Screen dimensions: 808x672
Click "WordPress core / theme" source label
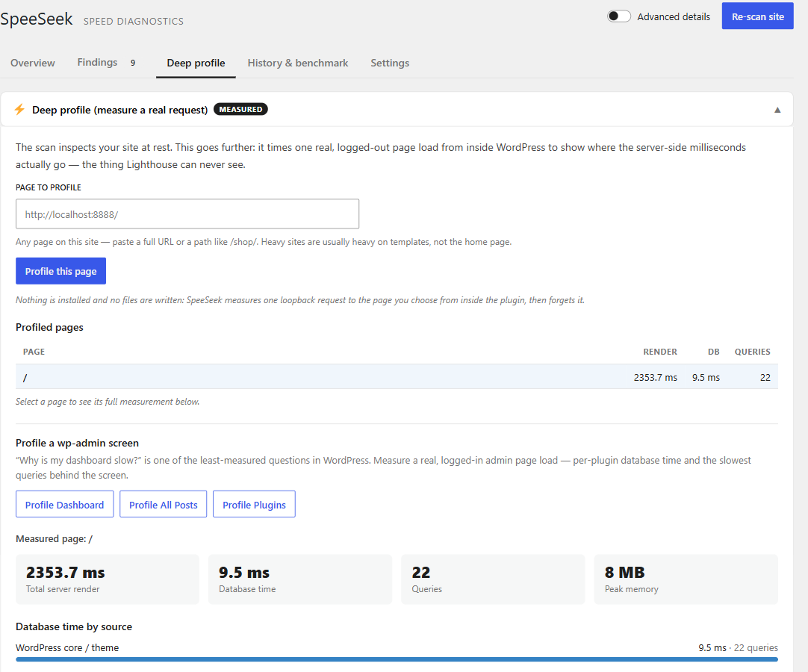coord(67,648)
